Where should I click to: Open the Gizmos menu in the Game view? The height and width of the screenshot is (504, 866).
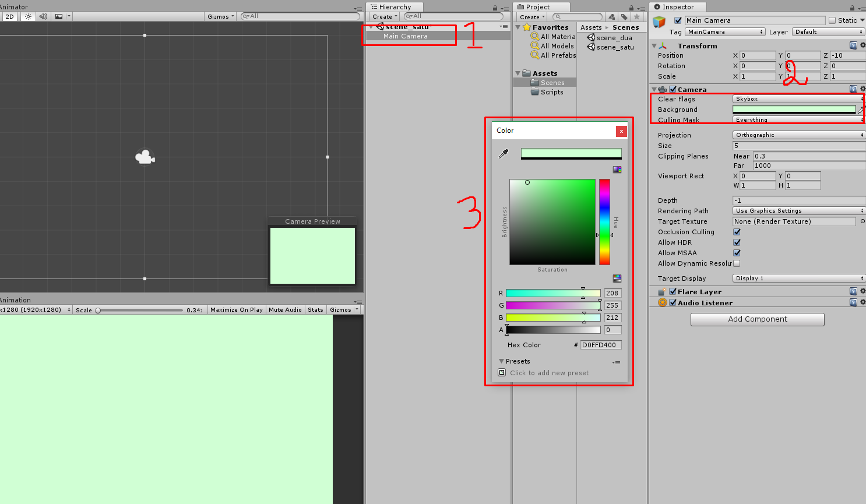342,309
